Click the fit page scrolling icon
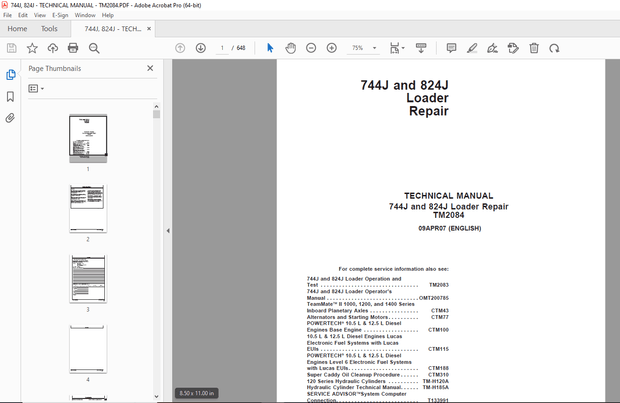 [x=395, y=48]
